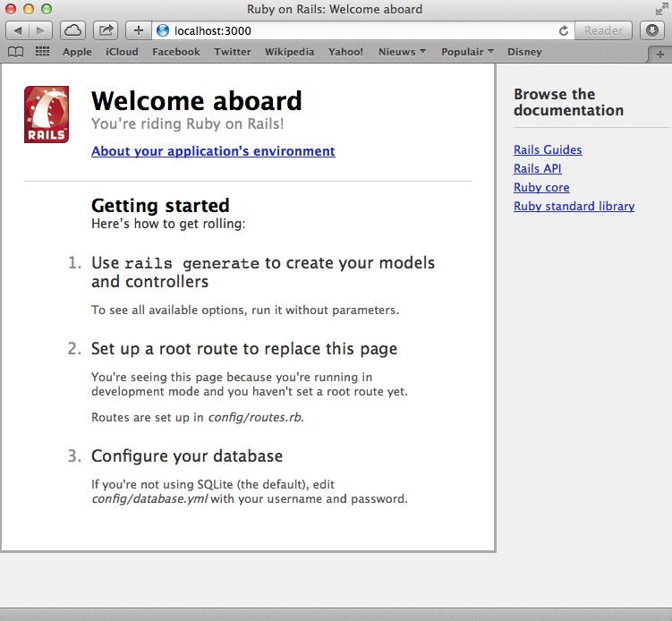672x621 pixels.
Task: Add bookmark with the plus button
Action: (x=139, y=30)
